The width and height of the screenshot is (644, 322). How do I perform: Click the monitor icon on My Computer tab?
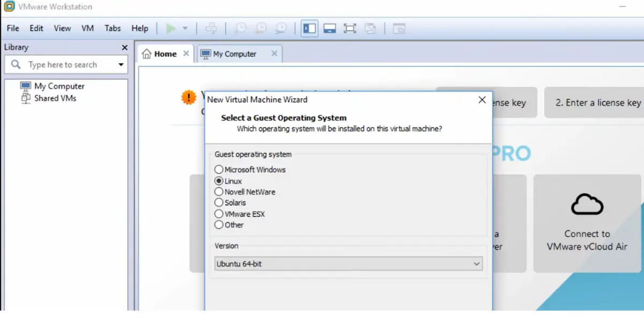point(206,54)
